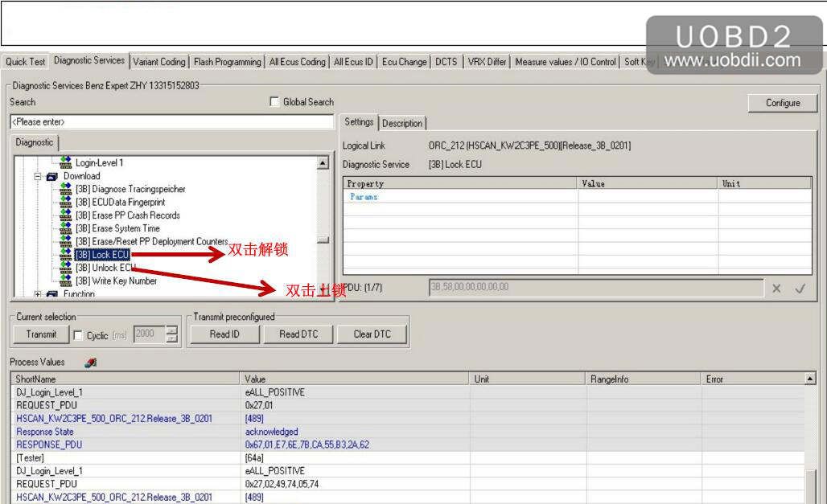Click the Read DTC button

coord(298,334)
